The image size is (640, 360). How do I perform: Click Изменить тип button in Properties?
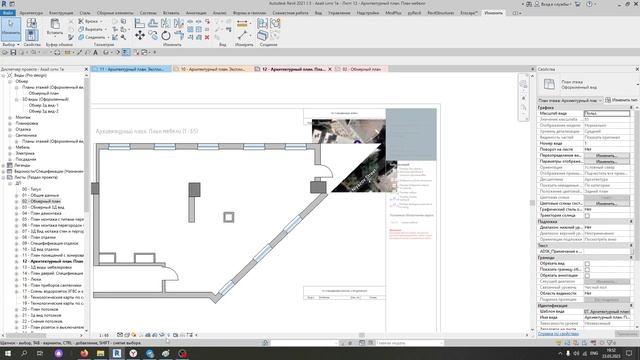click(x=622, y=100)
